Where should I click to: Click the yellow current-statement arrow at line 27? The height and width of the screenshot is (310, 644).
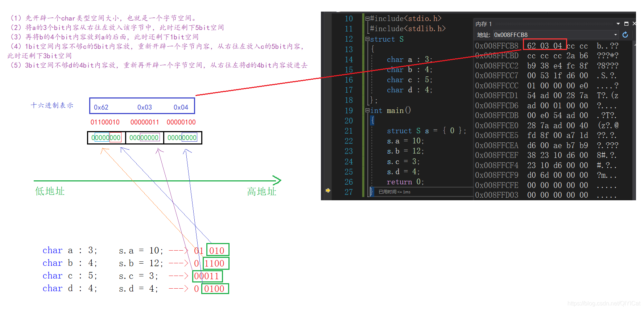pos(328,190)
